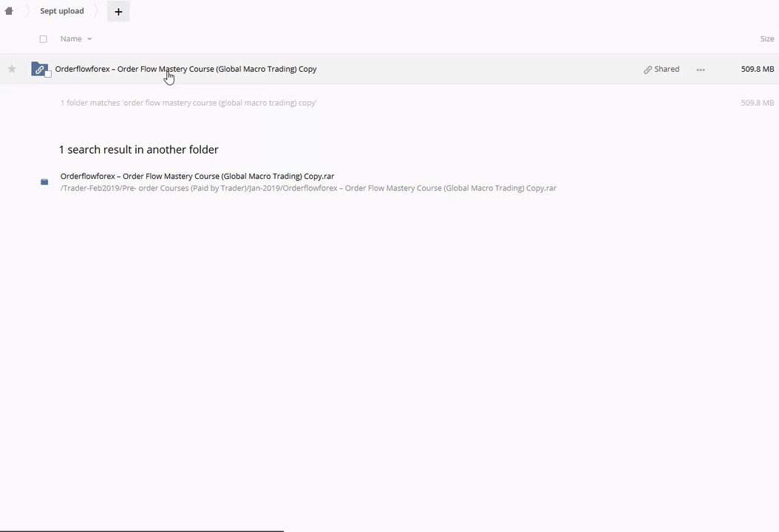Screen dimensions: 779x532
Task: Open the Sept upload breadcrumb
Action: pos(61,11)
